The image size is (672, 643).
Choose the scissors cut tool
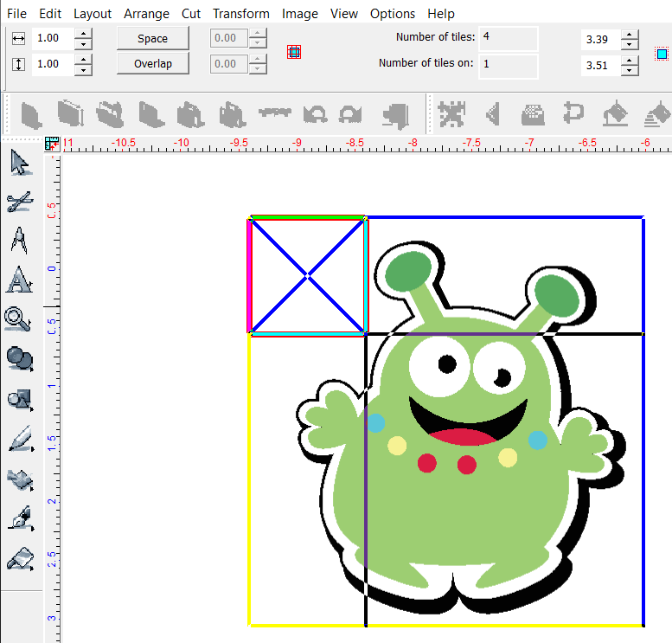[x=19, y=202]
